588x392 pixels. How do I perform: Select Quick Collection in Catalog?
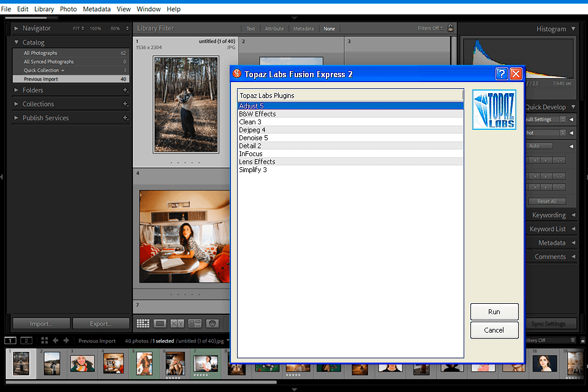71,70
